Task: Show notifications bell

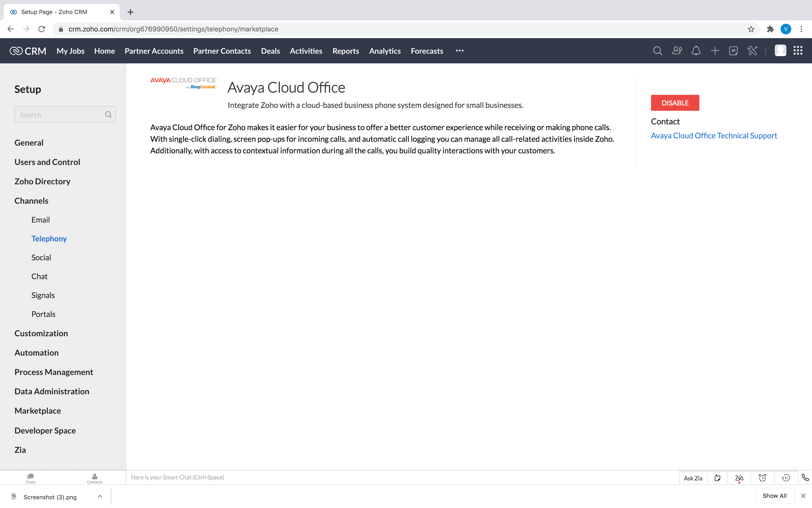Action: pyautogui.click(x=696, y=51)
